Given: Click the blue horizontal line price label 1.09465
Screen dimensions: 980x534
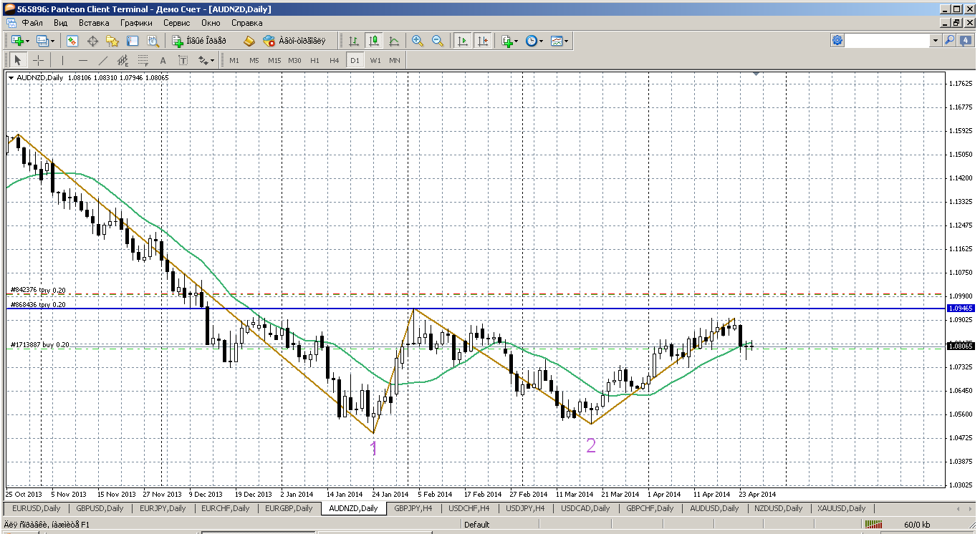Looking at the screenshot, I should pos(959,308).
